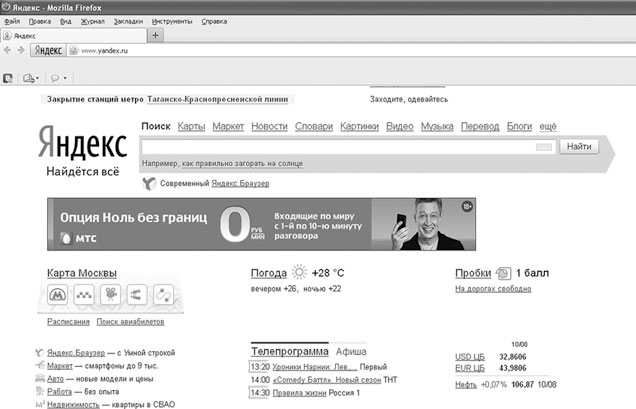
Task: Expand the mail toolbar icon dropdown arrow
Action: pyautogui.click(x=38, y=78)
